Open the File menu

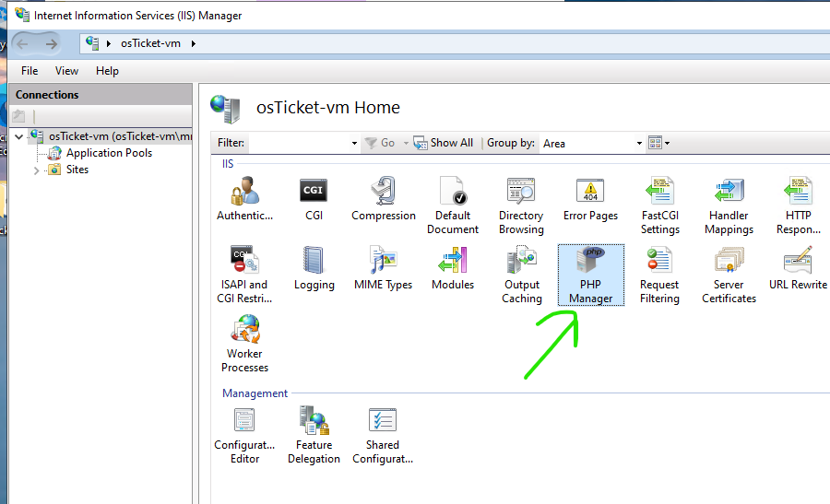click(30, 71)
